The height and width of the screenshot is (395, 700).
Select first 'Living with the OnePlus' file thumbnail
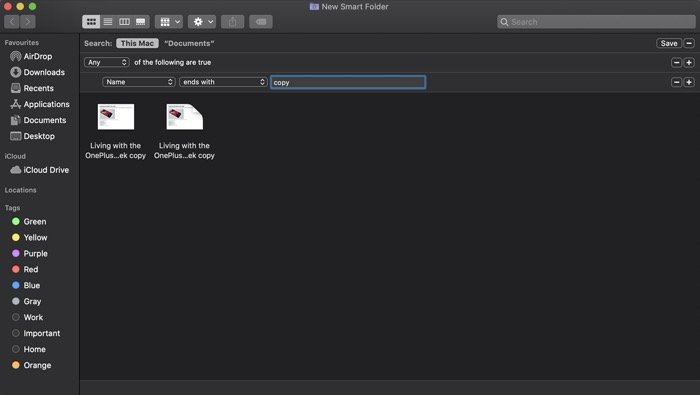coord(116,117)
